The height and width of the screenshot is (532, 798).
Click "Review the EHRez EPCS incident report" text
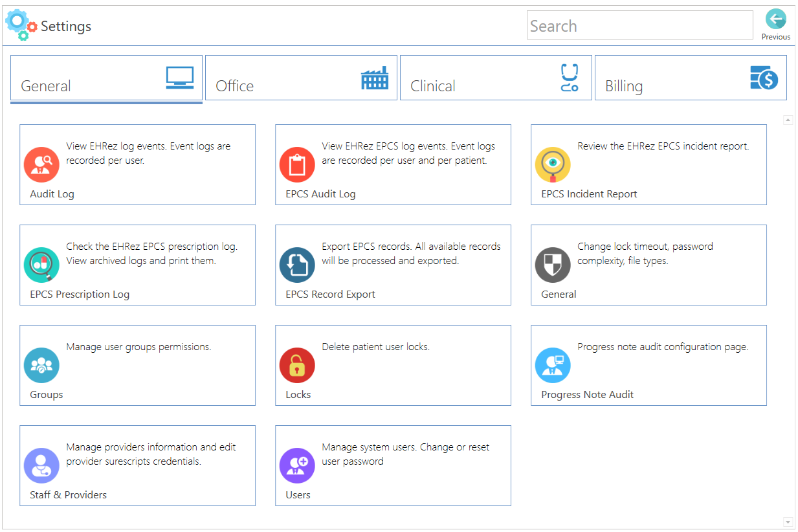coord(663,146)
